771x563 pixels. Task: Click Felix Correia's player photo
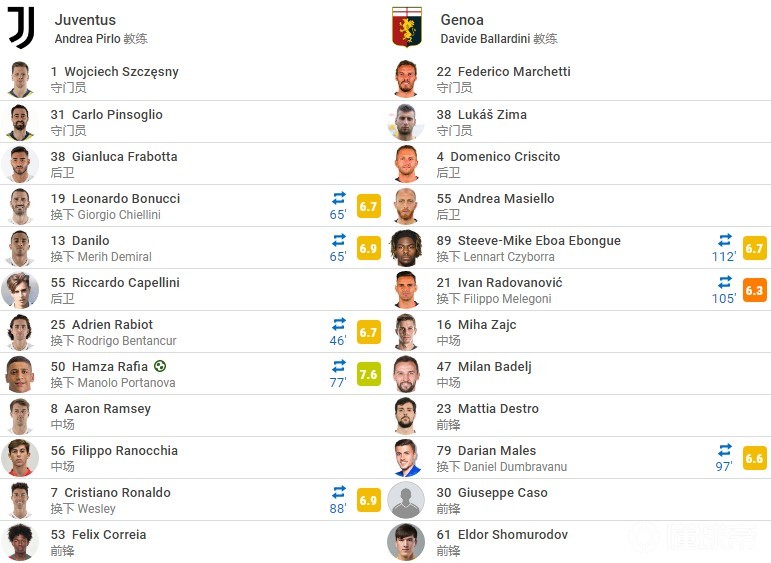tap(20, 542)
